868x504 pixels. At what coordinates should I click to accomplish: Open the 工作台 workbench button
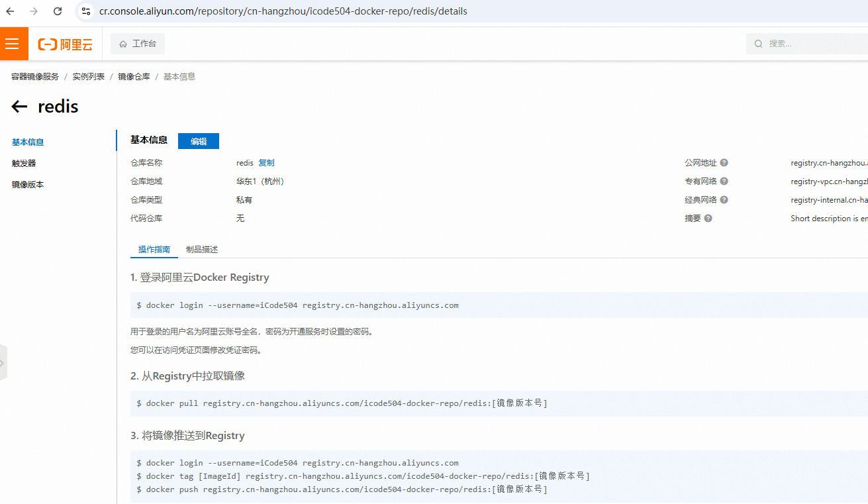click(x=138, y=44)
